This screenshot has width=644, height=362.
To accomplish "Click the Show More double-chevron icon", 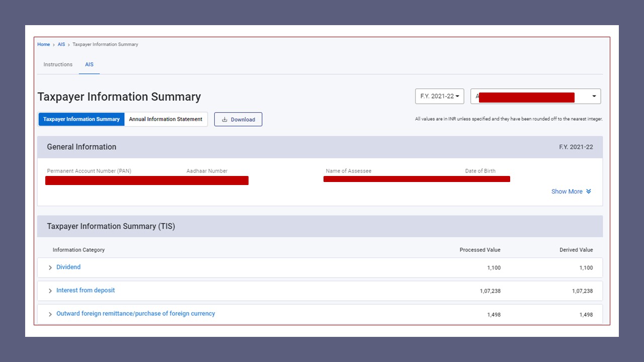I will coord(588,192).
